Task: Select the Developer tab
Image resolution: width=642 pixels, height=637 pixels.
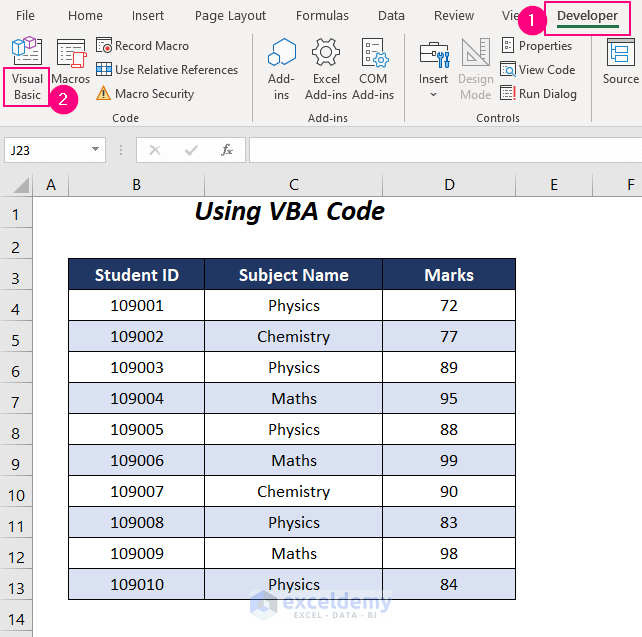Action: 587,16
